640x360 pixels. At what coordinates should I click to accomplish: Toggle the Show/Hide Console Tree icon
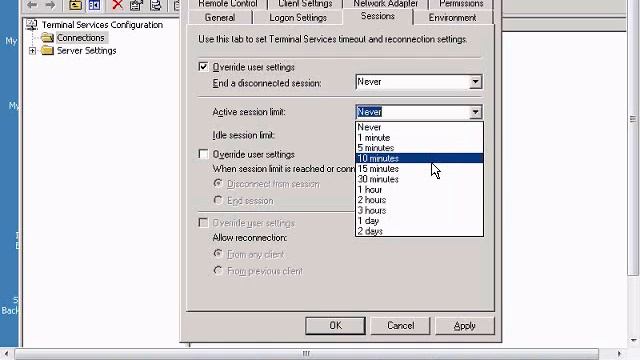(94, 5)
